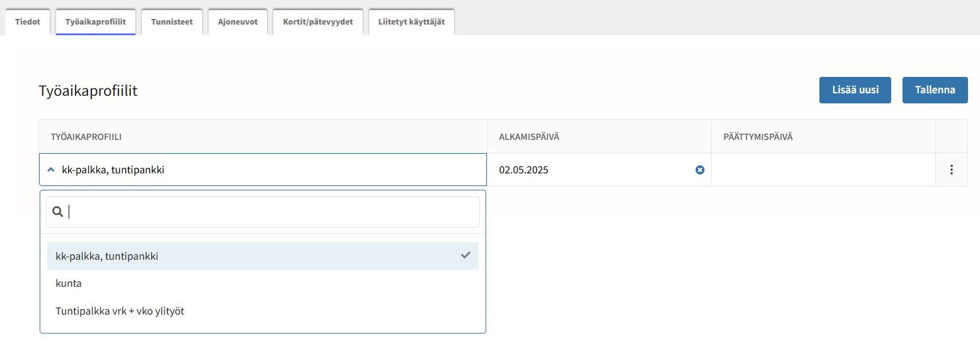Click the Työaikaprofiili column header

(86, 137)
